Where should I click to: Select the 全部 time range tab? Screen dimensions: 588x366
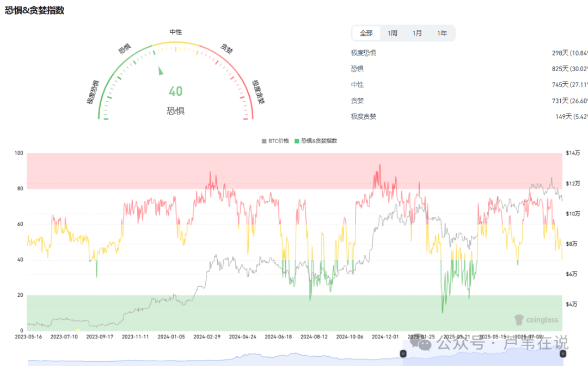(x=366, y=33)
